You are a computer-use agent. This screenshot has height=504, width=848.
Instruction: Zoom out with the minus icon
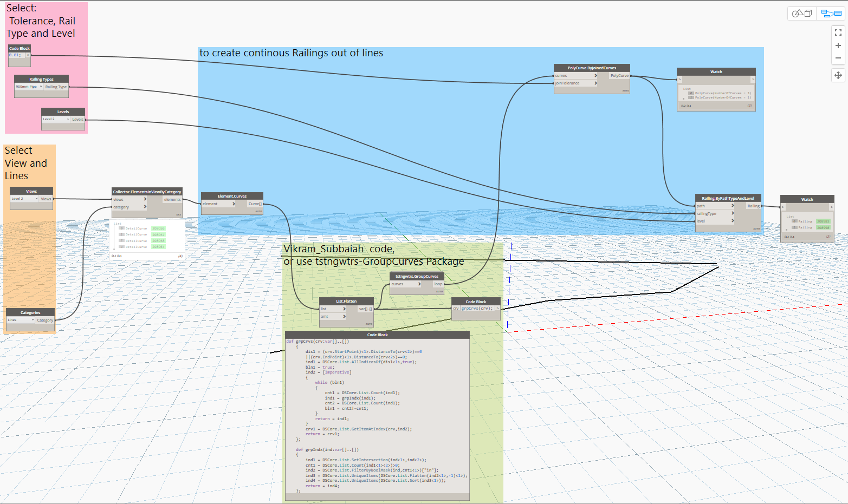point(838,58)
